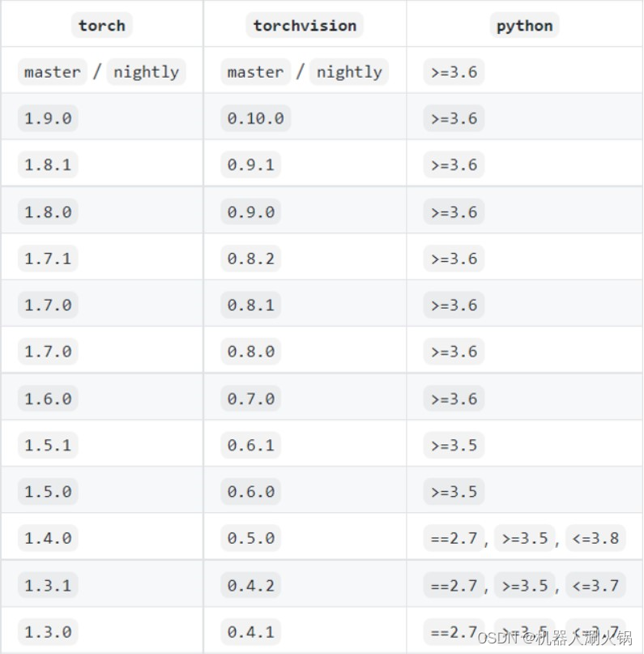The image size is (644, 654).
Task: Click torchvision version 0.9.1
Action: coord(250,165)
